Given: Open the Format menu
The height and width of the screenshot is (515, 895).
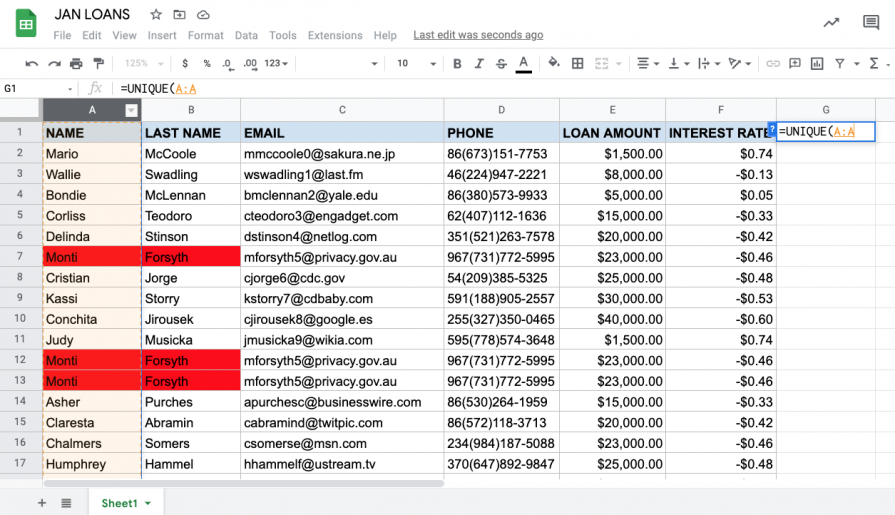Looking at the screenshot, I should click(x=205, y=35).
